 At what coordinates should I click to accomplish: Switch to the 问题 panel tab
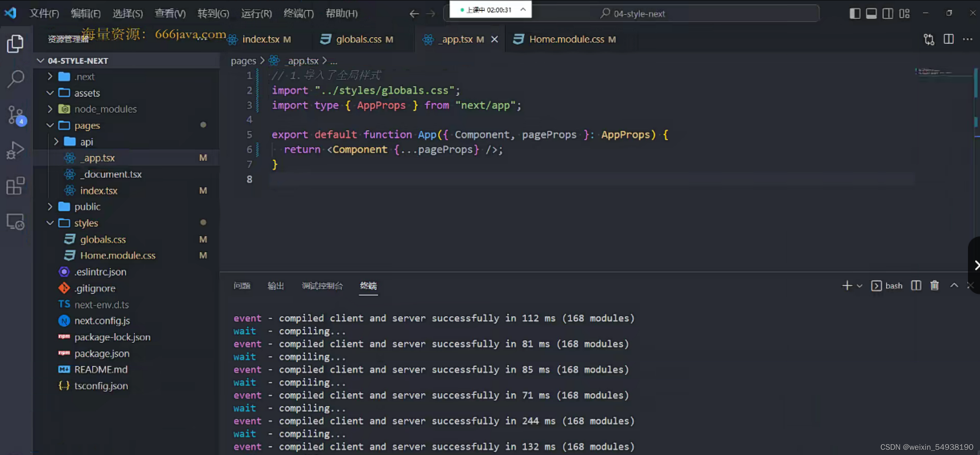(242, 286)
